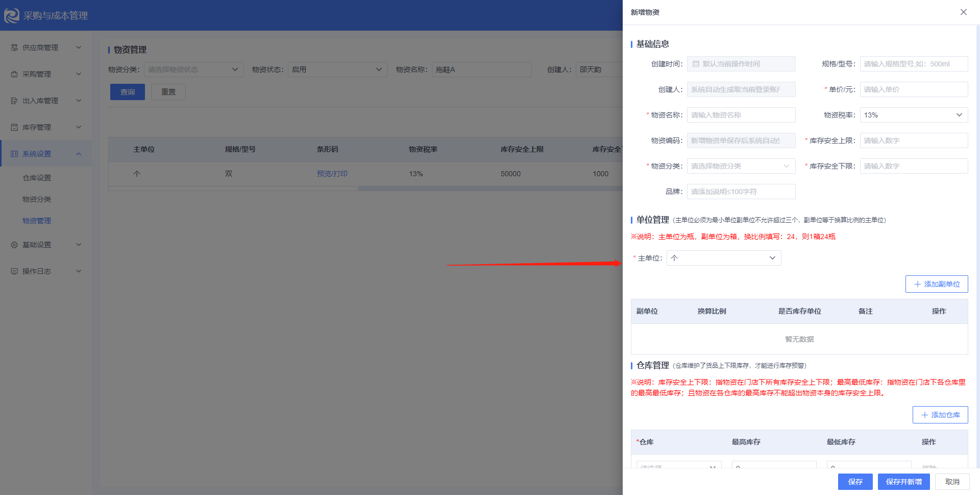Click the app logo in header
This screenshot has width=980, height=495.
coord(11,15)
